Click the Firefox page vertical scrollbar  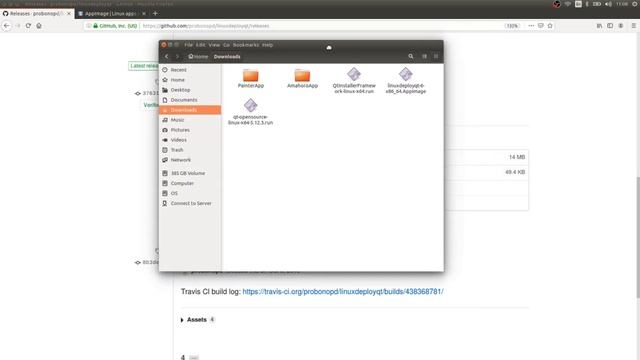click(x=638, y=237)
